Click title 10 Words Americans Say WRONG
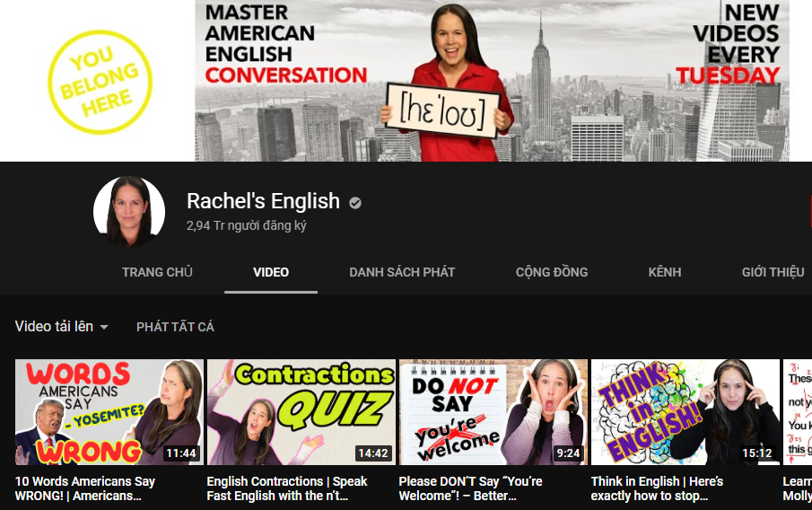Viewport: 812px width, 510px height. (x=85, y=488)
